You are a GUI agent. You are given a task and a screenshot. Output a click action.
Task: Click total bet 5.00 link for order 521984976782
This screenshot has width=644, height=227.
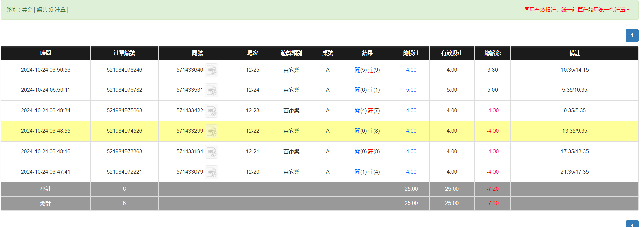411,90
